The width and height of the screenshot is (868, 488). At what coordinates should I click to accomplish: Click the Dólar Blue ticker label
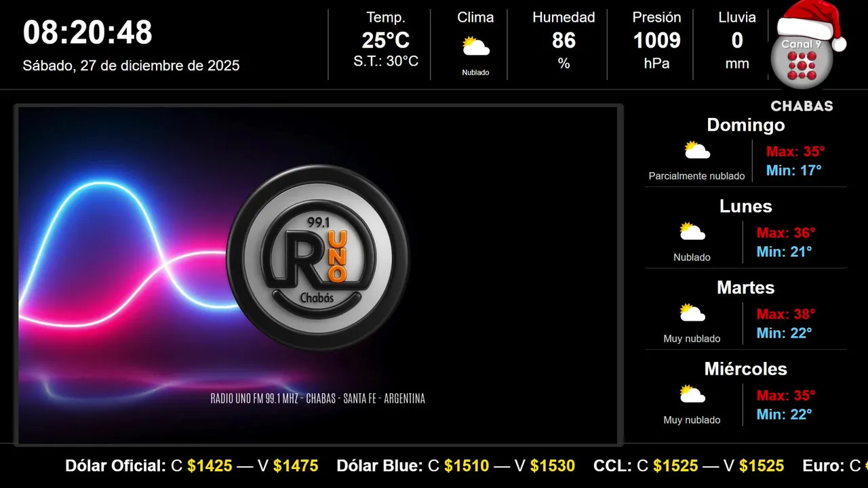[380, 466]
